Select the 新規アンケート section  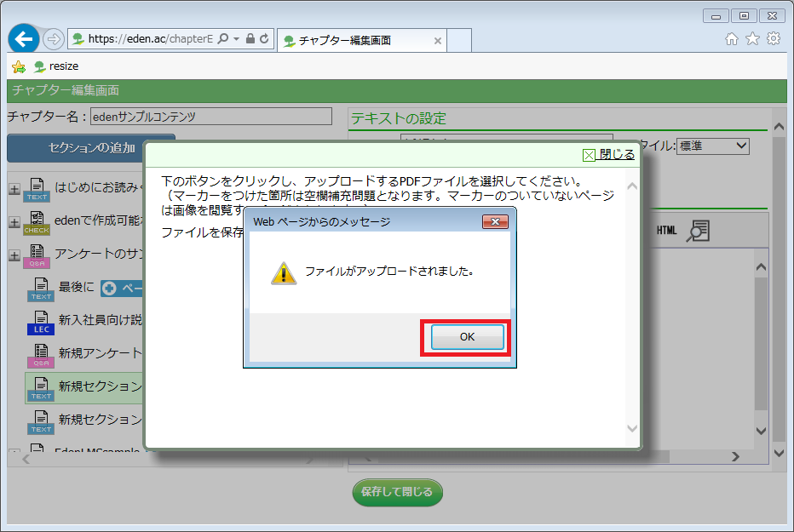(x=101, y=353)
